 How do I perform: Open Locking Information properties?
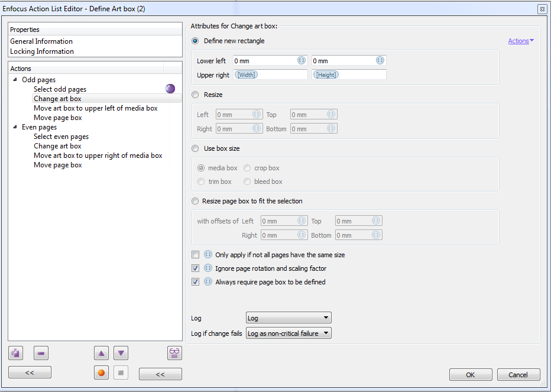pos(42,51)
